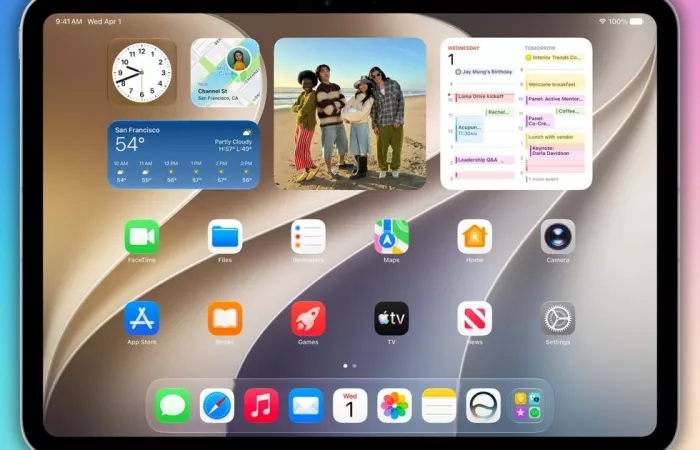Open Keynote: Daria Davidson event

coord(557,150)
